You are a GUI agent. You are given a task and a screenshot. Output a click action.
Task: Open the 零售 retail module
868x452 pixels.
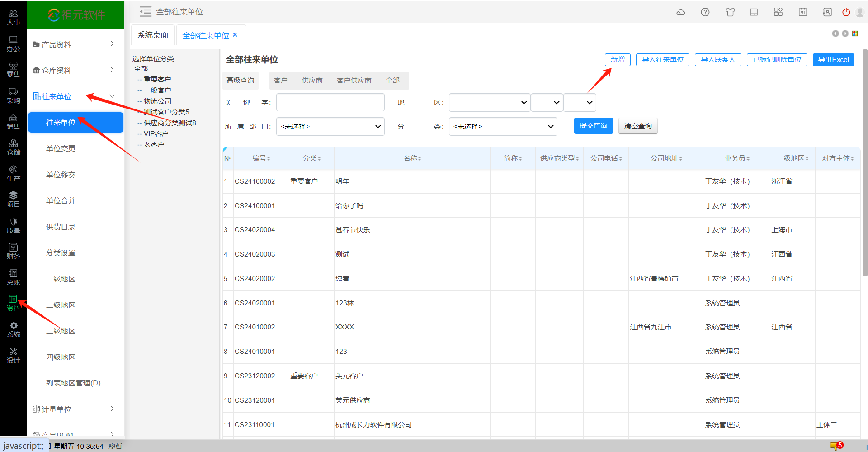pyautogui.click(x=14, y=70)
